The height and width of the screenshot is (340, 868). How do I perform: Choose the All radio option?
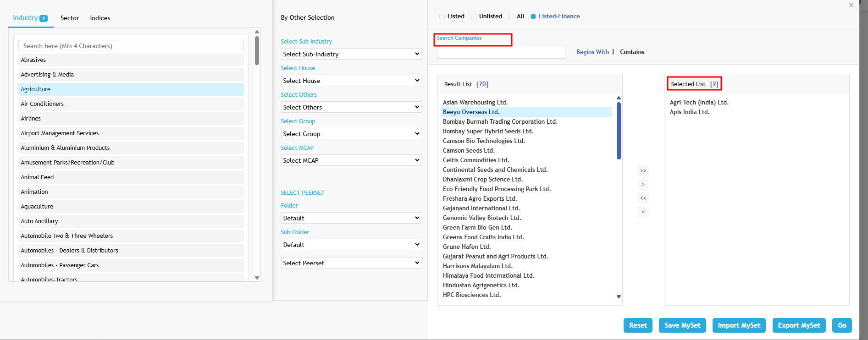[511, 16]
